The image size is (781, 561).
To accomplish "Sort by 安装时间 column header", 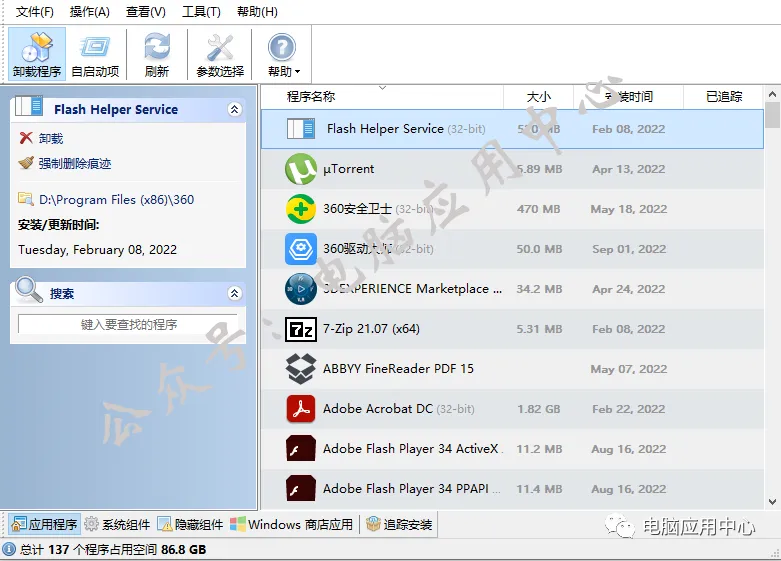I will (629, 96).
